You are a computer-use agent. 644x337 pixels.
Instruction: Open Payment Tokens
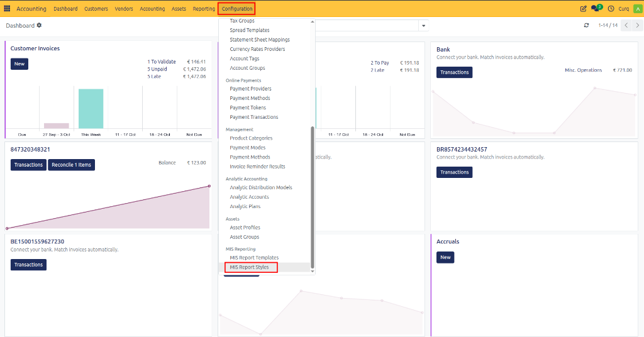click(x=248, y=108)
